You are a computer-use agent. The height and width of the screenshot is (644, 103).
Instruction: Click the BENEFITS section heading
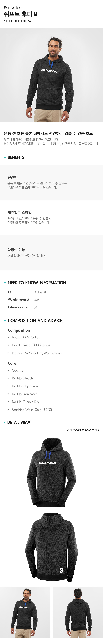pos(16,157)
